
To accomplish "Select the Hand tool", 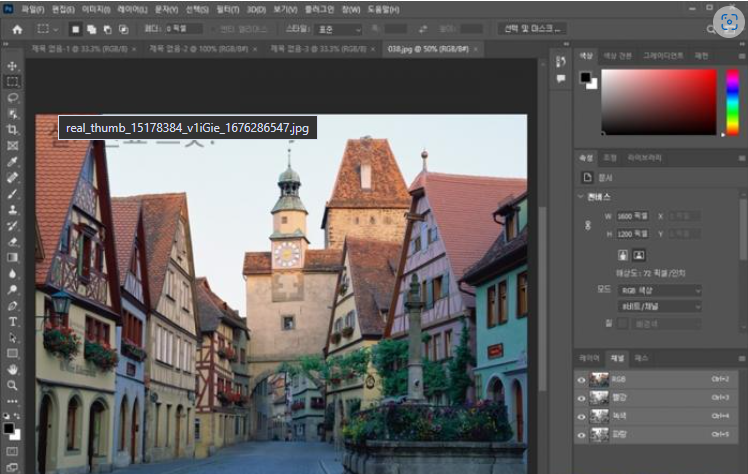I will [13, 369].
